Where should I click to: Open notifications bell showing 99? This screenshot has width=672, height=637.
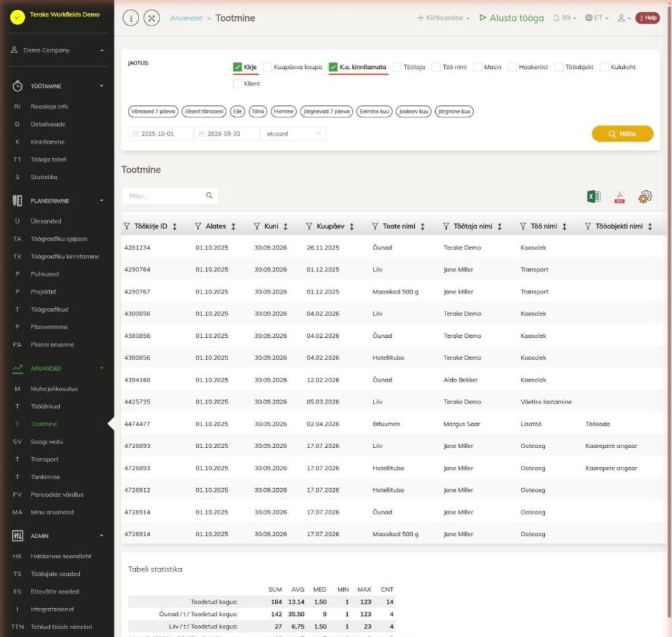click(564, 18)
